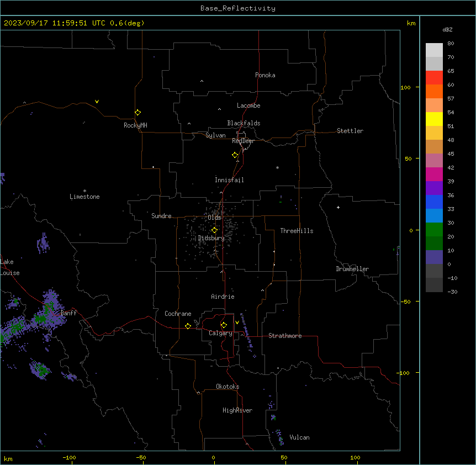Image resolution: width=476 pixels, height=465 pixels.
Task: Click the RedDeer city label
Action: 243,141
